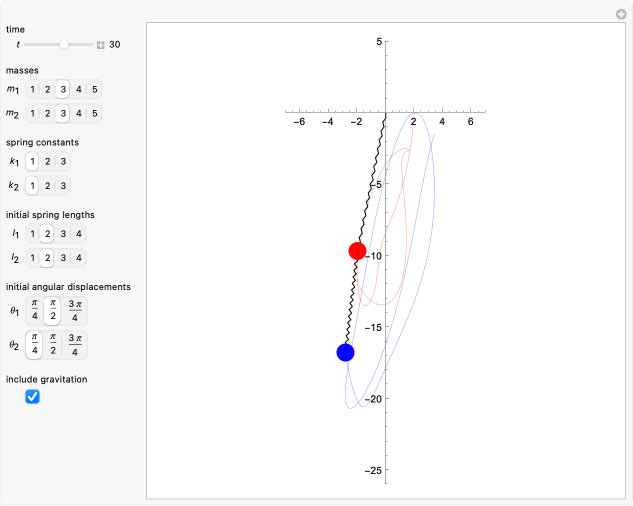Screen dimensions: 633x506
Task: Choose mass m2 value 5
Action: [x=94, y=113]
